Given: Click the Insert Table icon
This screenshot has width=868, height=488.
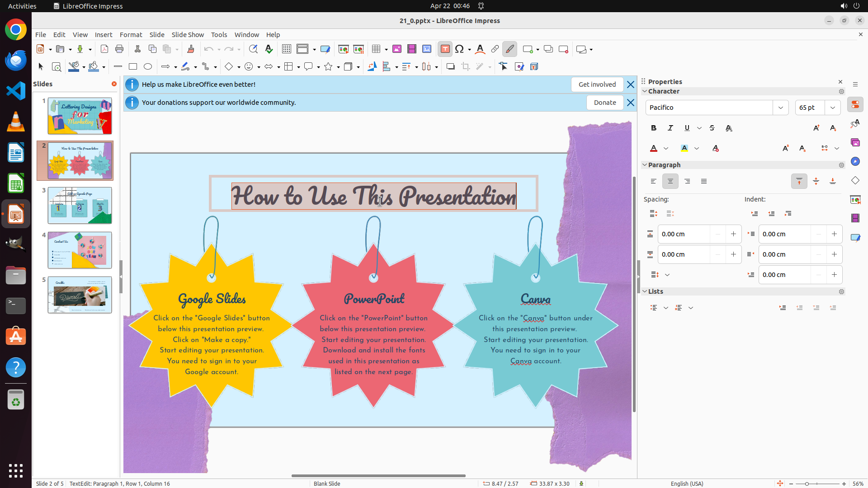Looking at the screenshot, I should (376, 49).
